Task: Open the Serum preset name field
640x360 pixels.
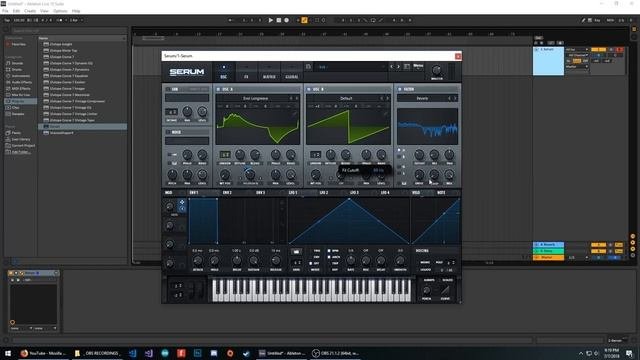Action: [351, 67]
